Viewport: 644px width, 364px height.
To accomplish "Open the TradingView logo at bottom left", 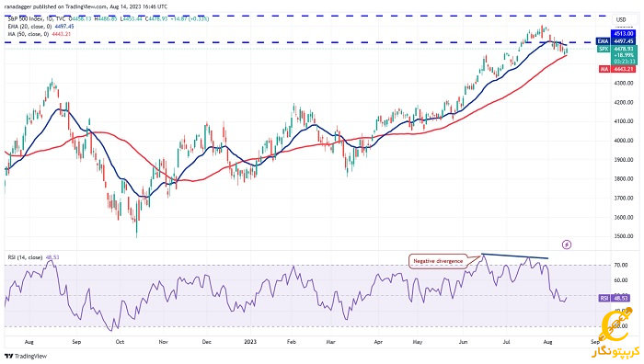I will pos(26,357).
